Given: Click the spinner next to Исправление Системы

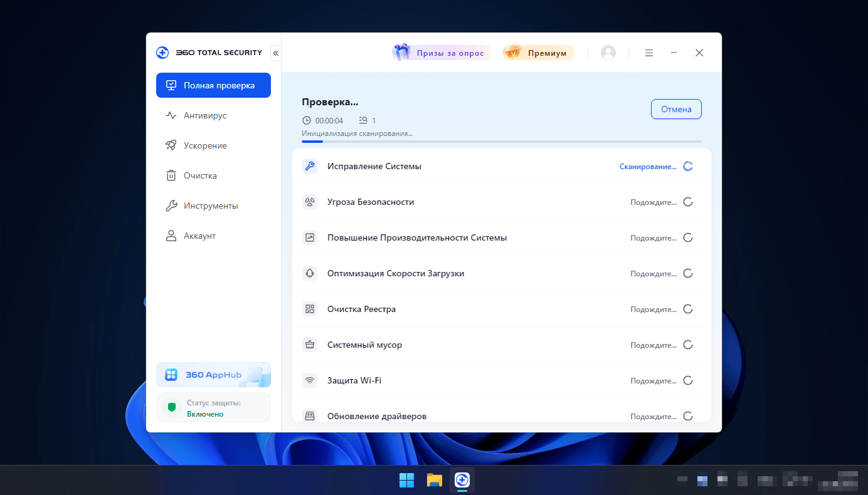Looking at the screenshot, I should [688, 166].
